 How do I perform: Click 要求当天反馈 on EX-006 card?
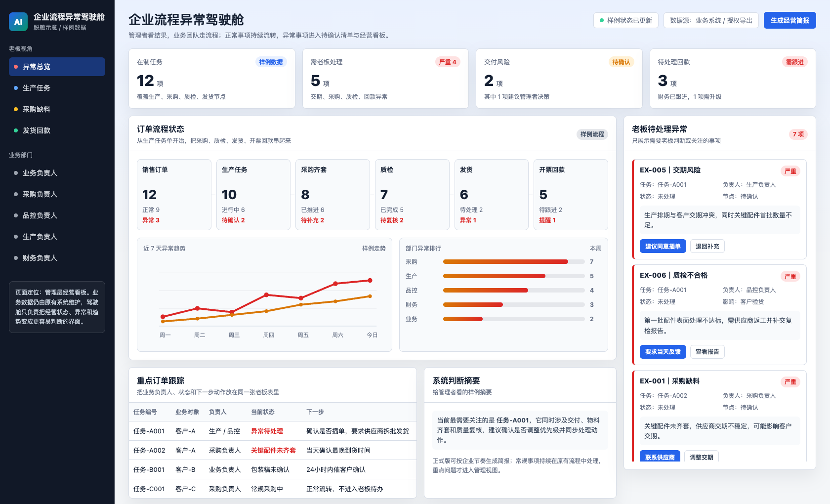tap(663, 352)
